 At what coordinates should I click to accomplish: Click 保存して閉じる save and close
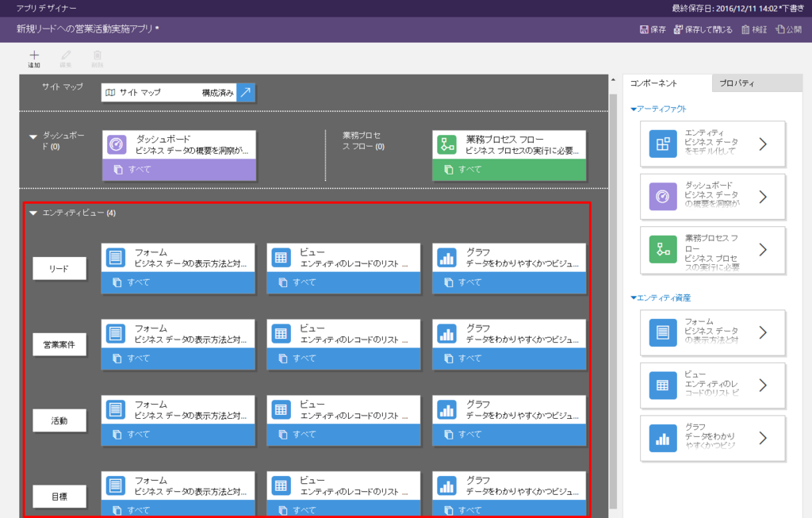(703, 29)
